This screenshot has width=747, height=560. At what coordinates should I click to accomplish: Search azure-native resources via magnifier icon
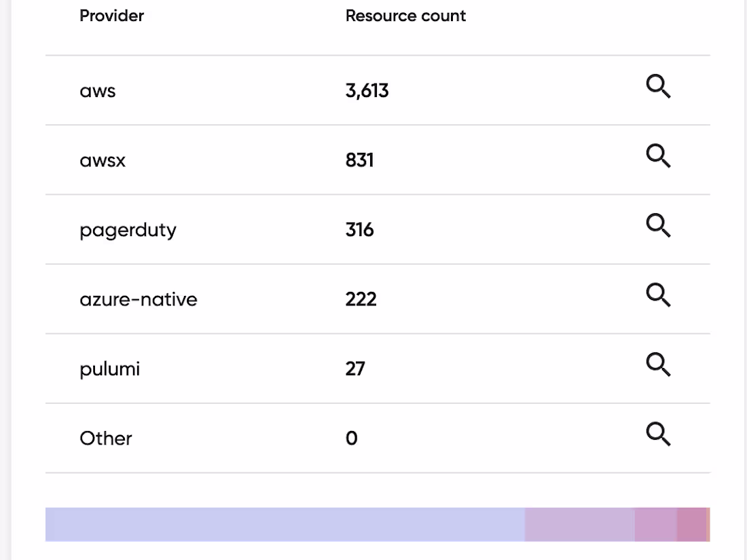[657, 295]
